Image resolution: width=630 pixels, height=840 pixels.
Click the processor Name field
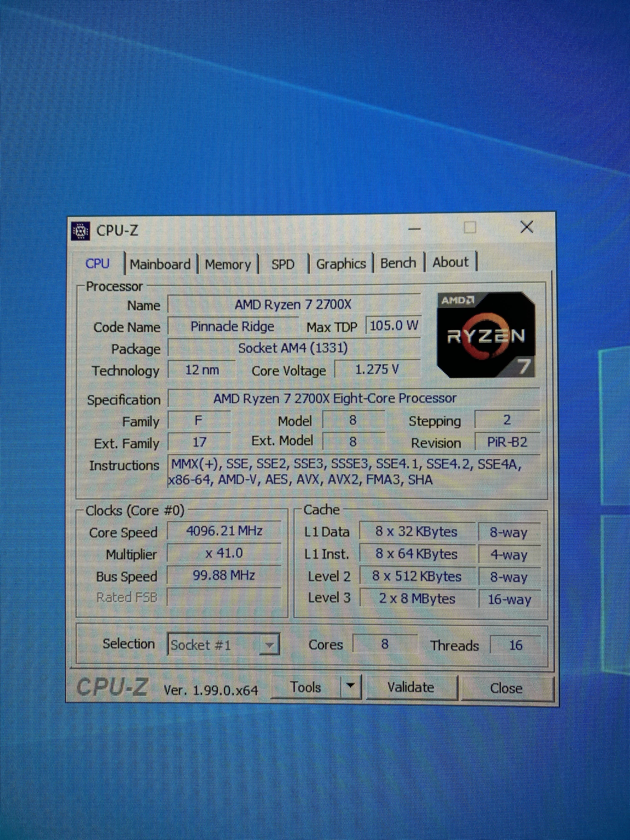coord(293,305)
